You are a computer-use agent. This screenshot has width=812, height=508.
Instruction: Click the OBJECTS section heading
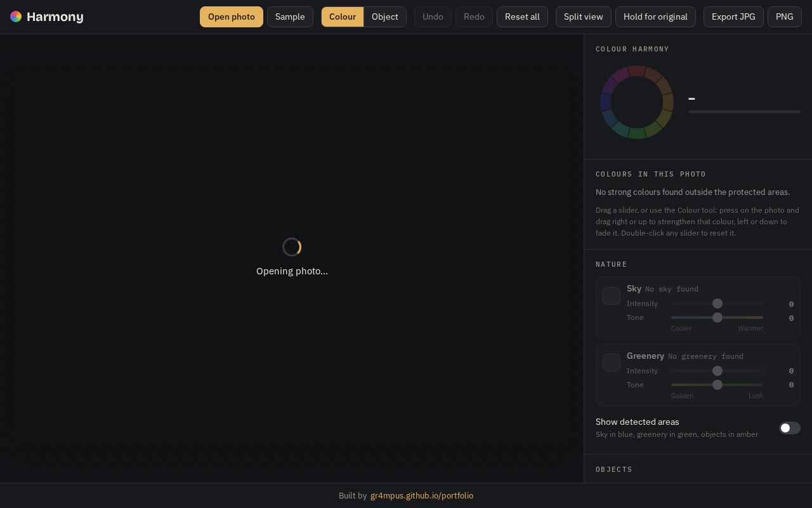click(x=614, y=469)
